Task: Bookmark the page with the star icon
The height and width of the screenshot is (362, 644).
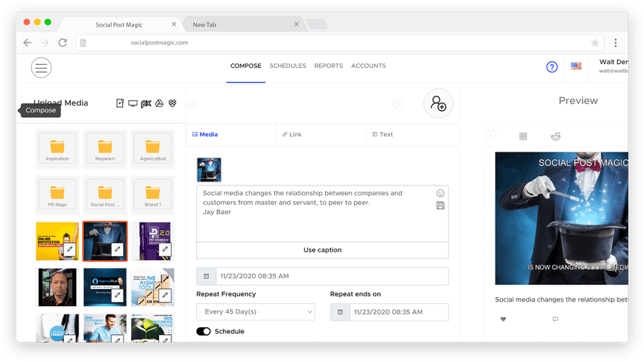Action: (595, 43)
